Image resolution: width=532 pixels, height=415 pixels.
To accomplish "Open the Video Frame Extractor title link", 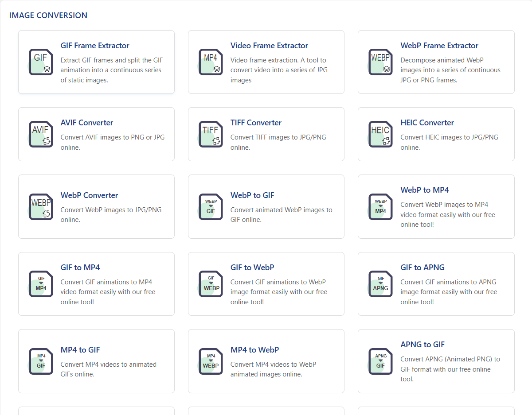I will click(269, 46).
